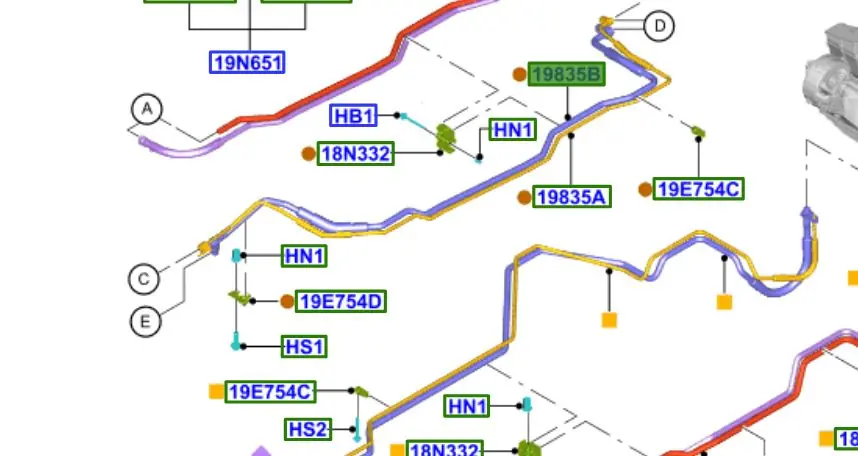Click the HN1 label right of HB1
This screenshot has width=858, height=456.
(513, 129)
